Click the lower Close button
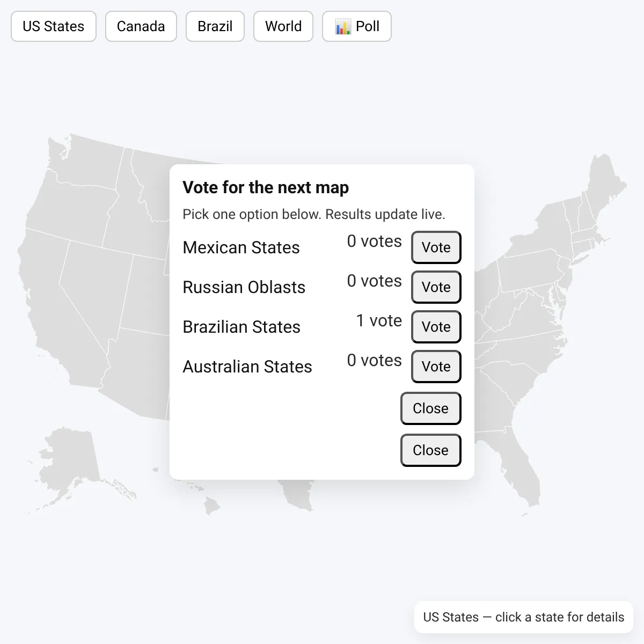 click(x=431, y=450)
